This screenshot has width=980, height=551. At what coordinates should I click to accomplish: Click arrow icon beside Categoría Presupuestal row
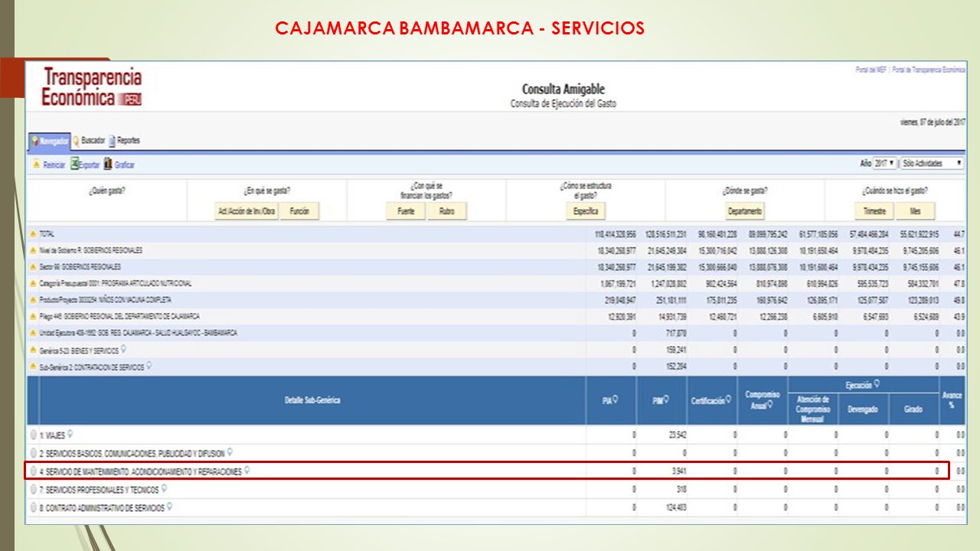[x=33, y=283]
